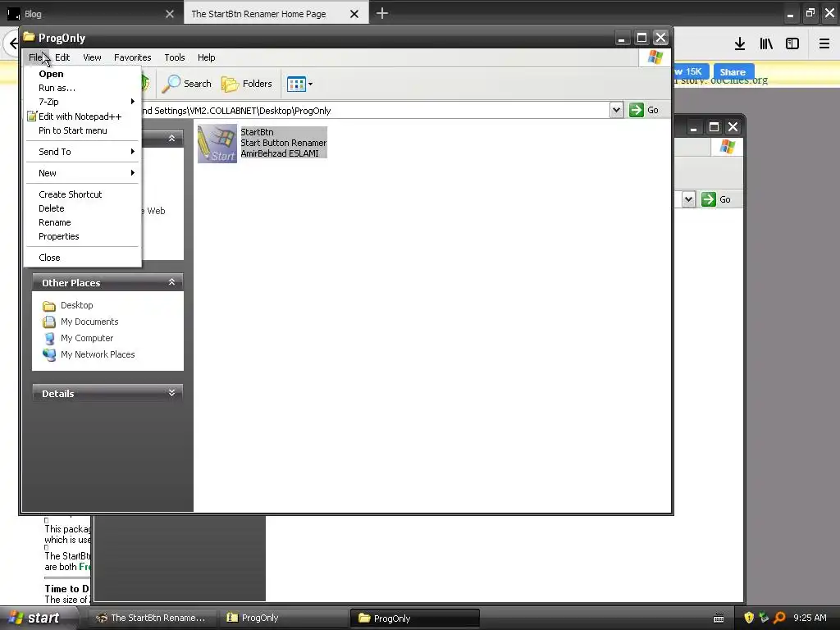The width and height of the screenshot is (840, 630).
Task: Click the keyboard tray icon
Action: [x=719, y=619]
